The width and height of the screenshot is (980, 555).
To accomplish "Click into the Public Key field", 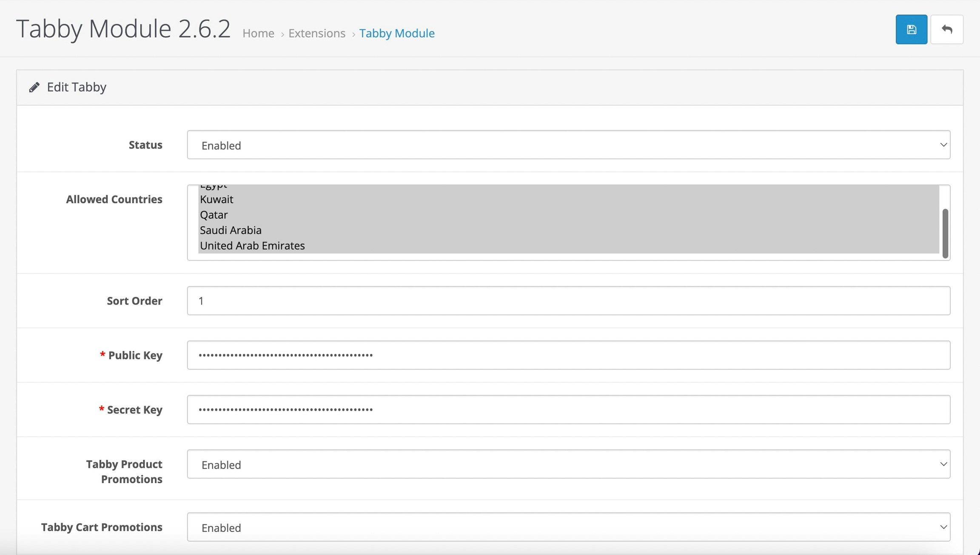I will [x=569, y=355].
